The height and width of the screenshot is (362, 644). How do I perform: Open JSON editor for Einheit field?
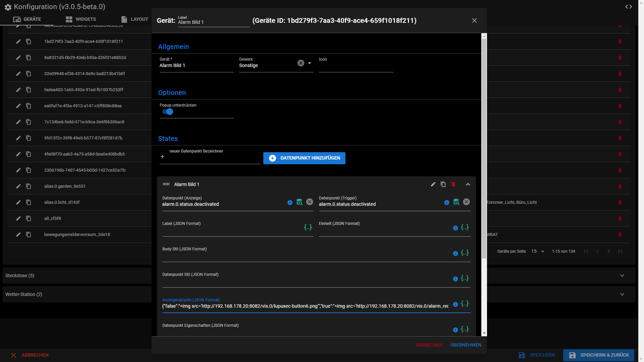[465, 227]
